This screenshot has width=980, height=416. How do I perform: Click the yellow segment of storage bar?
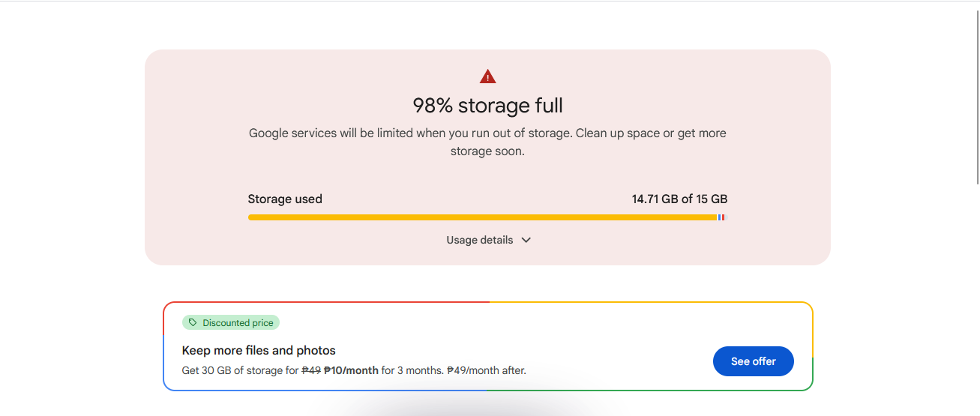pyautogui.click(x=480, y=217)
